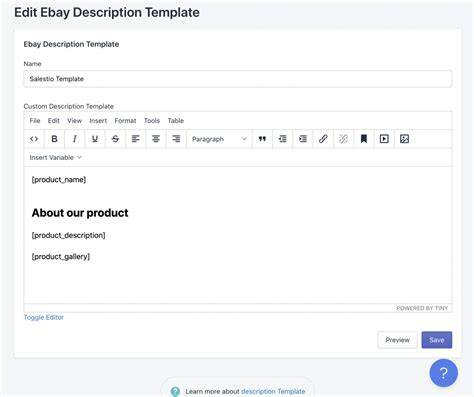Image resolution: width=474 pixels, height=397 pixels.
Task: Apply blockquote formatting
Action: coord(262,139)
